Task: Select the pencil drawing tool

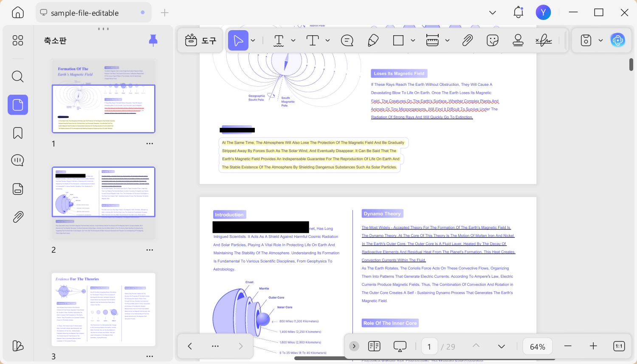Action: coord(373,40)
